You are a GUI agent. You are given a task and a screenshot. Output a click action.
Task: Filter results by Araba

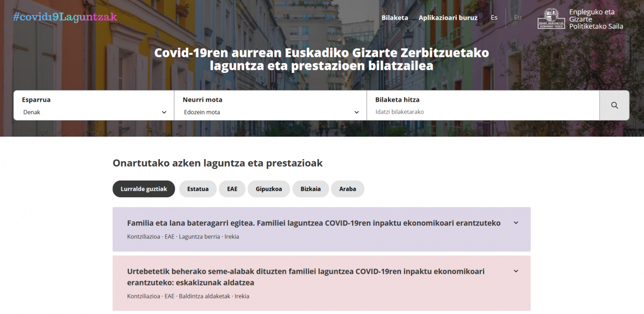[x=347, y=189]
